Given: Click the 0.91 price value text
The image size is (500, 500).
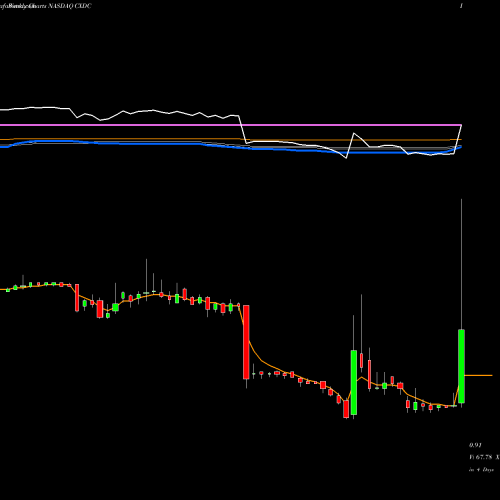Looking at the screenshot, I should coord(475,445).
